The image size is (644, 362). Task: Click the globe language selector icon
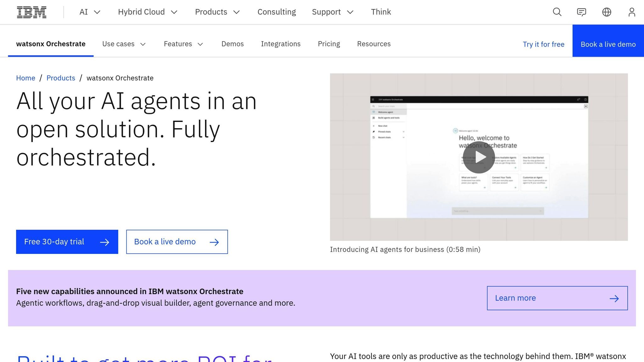(x=607, y=12)
